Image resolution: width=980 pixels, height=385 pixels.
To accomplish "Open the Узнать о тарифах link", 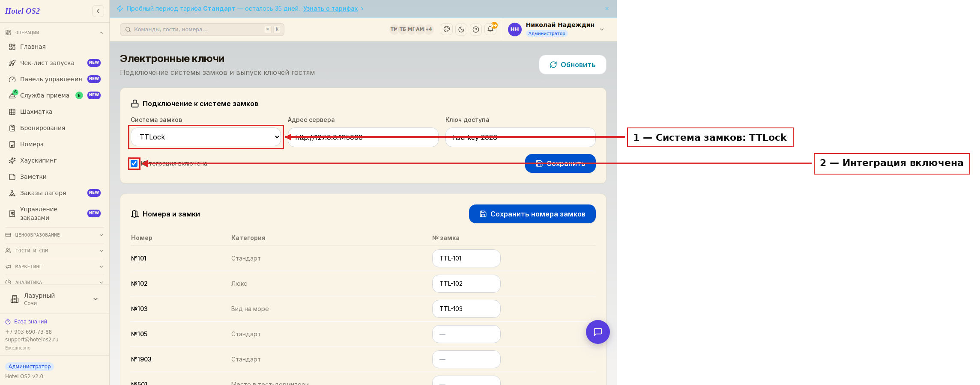I will tap(330, 9).
